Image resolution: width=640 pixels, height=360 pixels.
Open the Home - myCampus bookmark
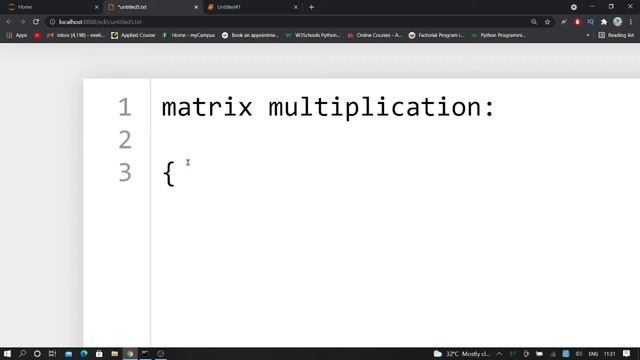pos(188,36)
